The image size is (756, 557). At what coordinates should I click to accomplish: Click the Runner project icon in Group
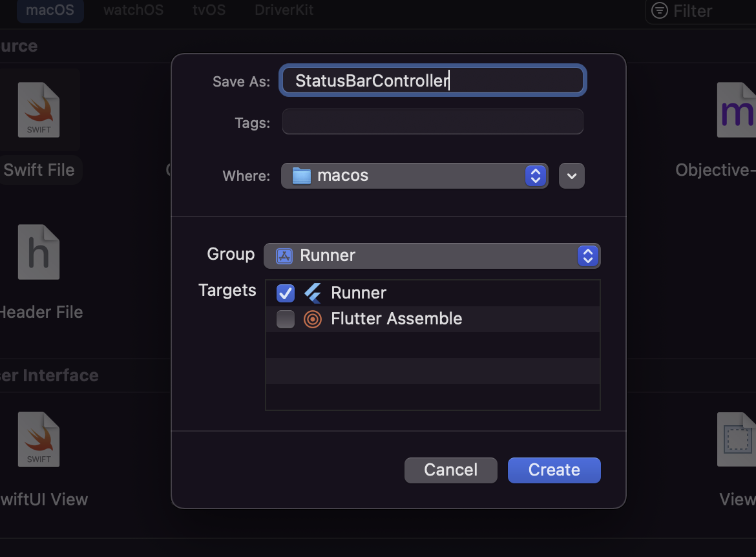pos(284,256)
